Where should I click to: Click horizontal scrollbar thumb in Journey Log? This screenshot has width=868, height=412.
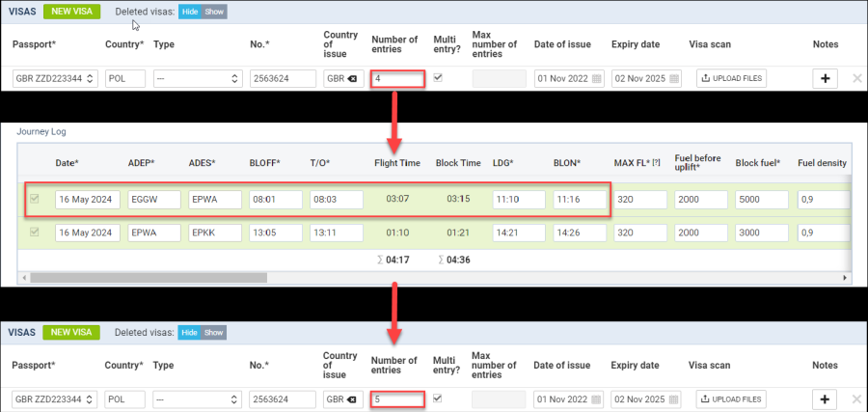click(149, 277)
